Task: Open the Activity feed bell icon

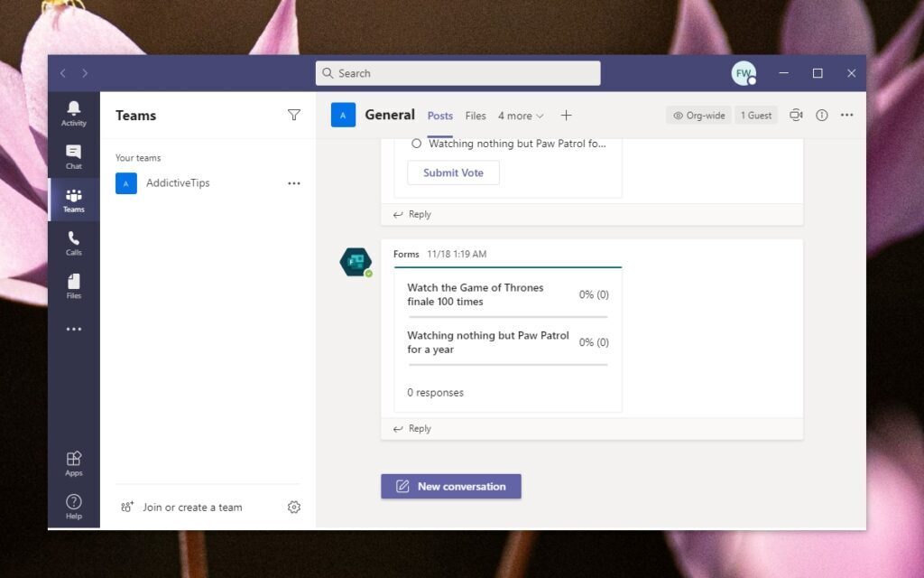Action: coord(73,113)
